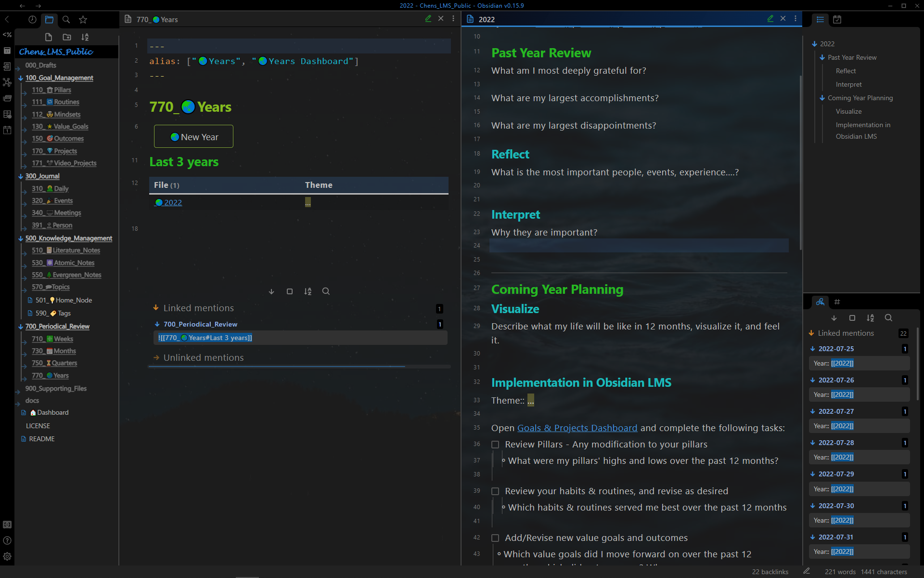Image resolution: width=924 pixels, height=578 pixels.
Task: Click the 2022 editor vertical scrollbar
Action: pyautogui.click(x=801, y=163)
